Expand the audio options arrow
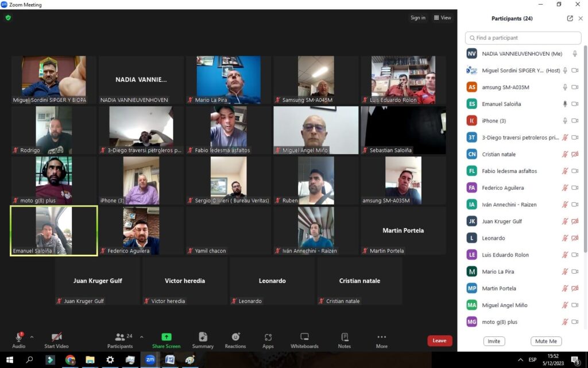 tap(32, 337)
